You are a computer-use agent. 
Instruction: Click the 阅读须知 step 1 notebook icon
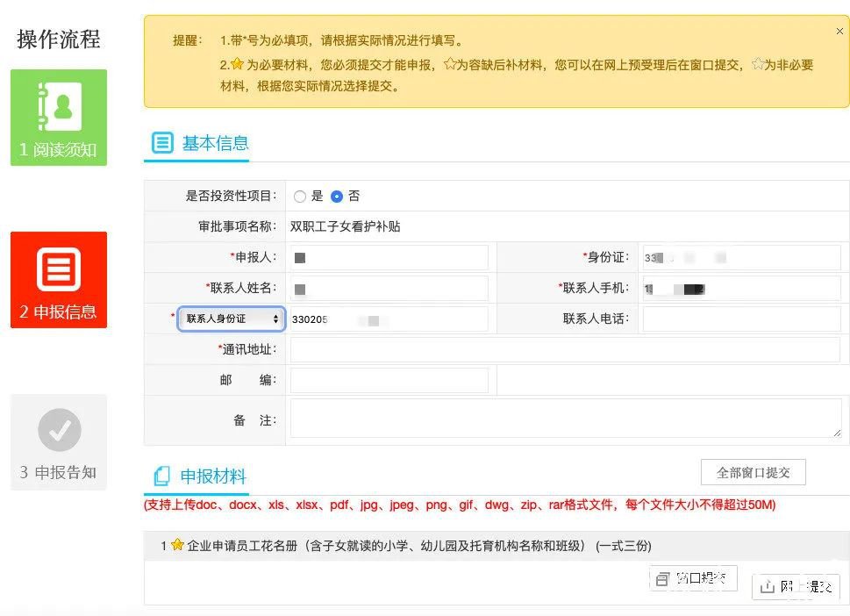[x=59, y=106]
